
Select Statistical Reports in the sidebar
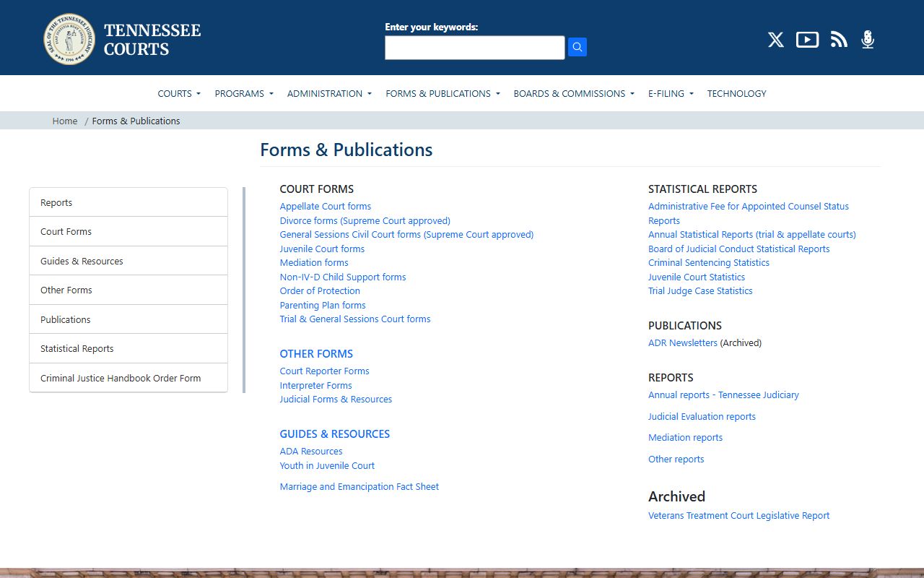click(128, 348)
